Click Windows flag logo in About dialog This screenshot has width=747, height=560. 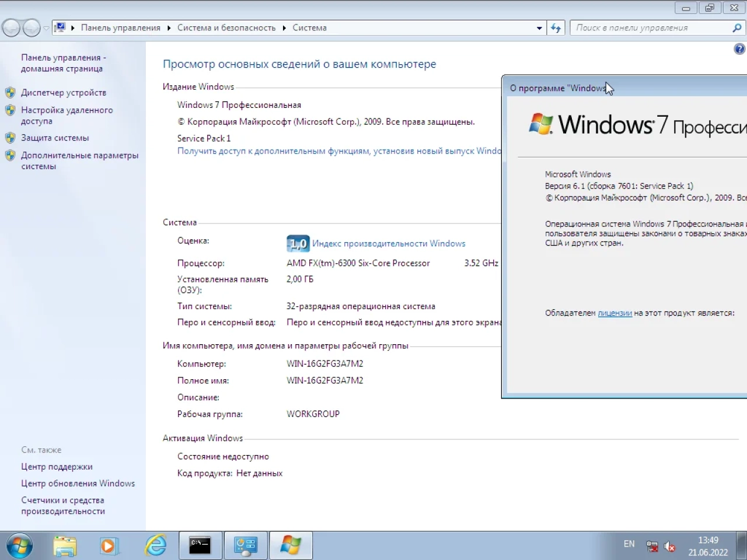click(540, 124)
